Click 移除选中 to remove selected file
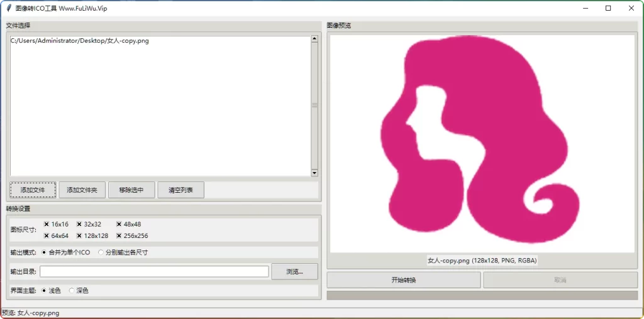644x319 pixels. point(131,190)
